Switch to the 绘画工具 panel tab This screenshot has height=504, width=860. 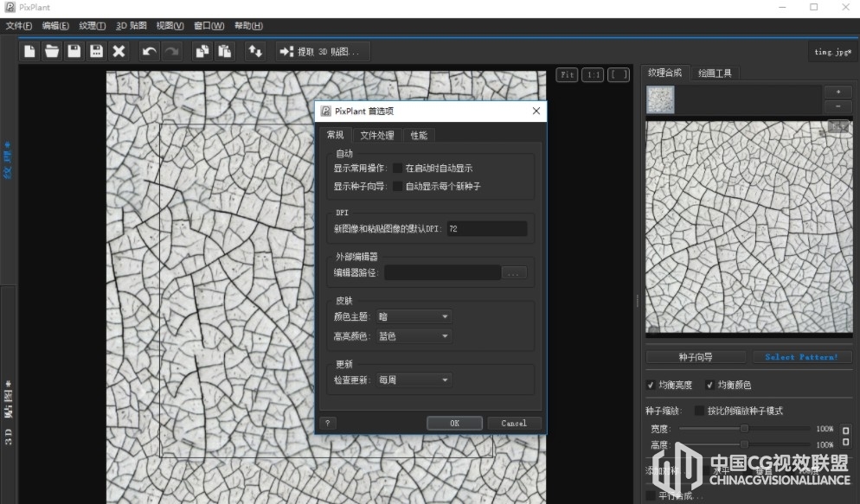point(715,73)
